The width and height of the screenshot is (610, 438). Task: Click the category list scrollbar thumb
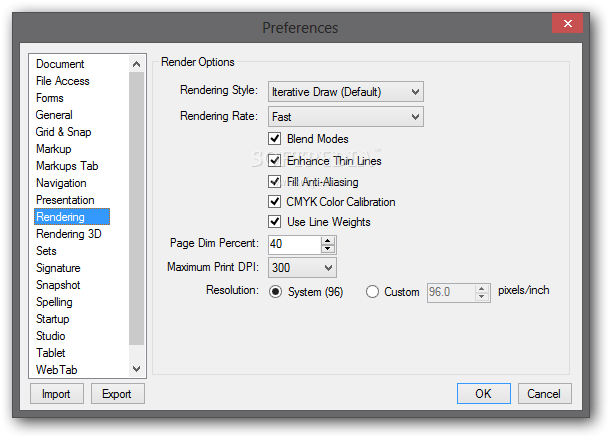137,208
